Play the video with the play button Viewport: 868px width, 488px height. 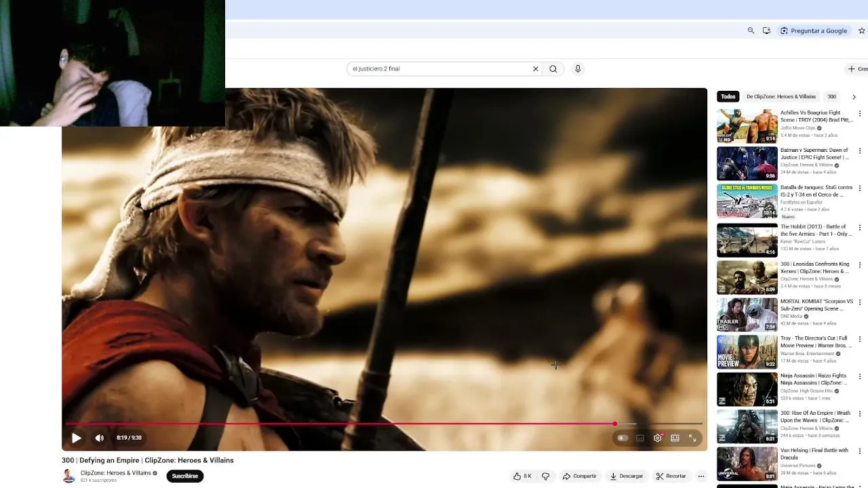click(77, 438)
